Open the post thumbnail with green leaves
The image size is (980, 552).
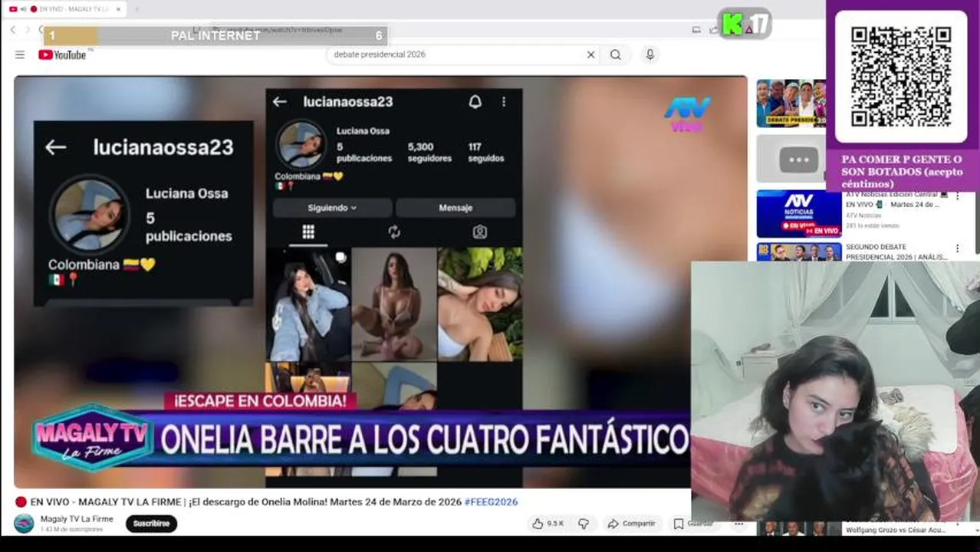pyautogui.click(x=480, y=304)
